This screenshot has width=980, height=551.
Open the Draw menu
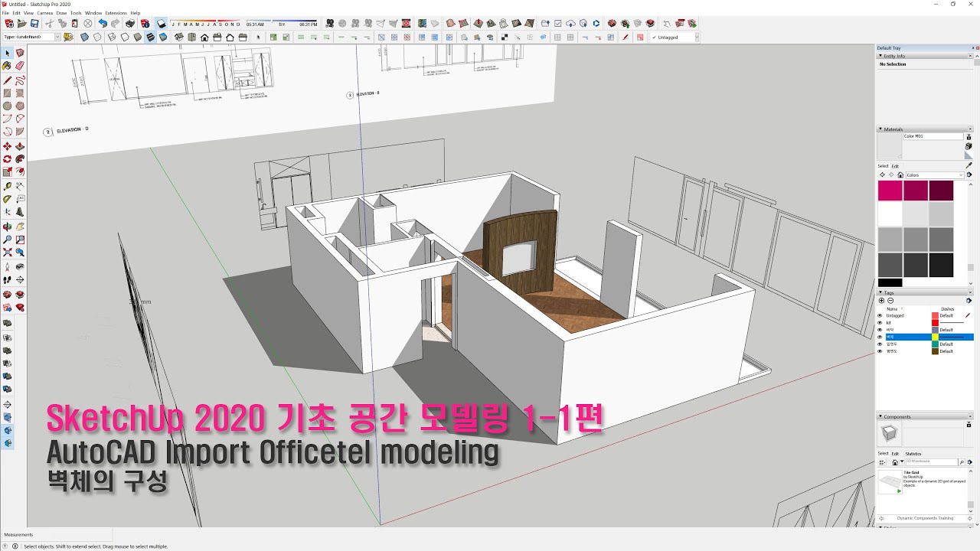click(x=61, y=13)
